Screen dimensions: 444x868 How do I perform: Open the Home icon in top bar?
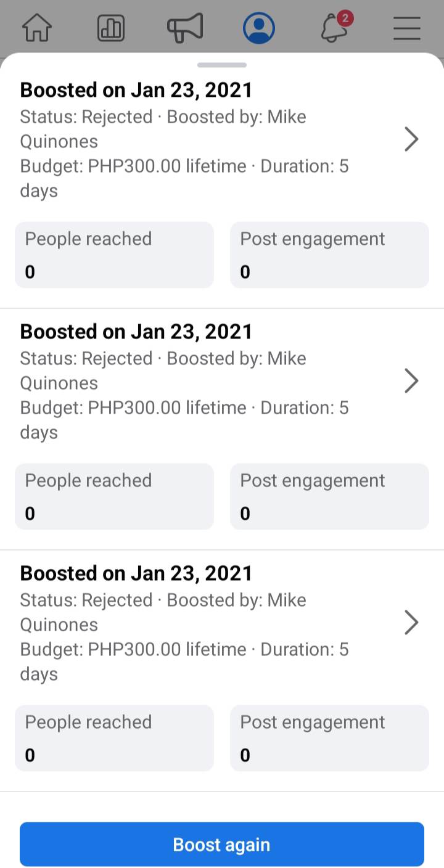coord(37,28)
